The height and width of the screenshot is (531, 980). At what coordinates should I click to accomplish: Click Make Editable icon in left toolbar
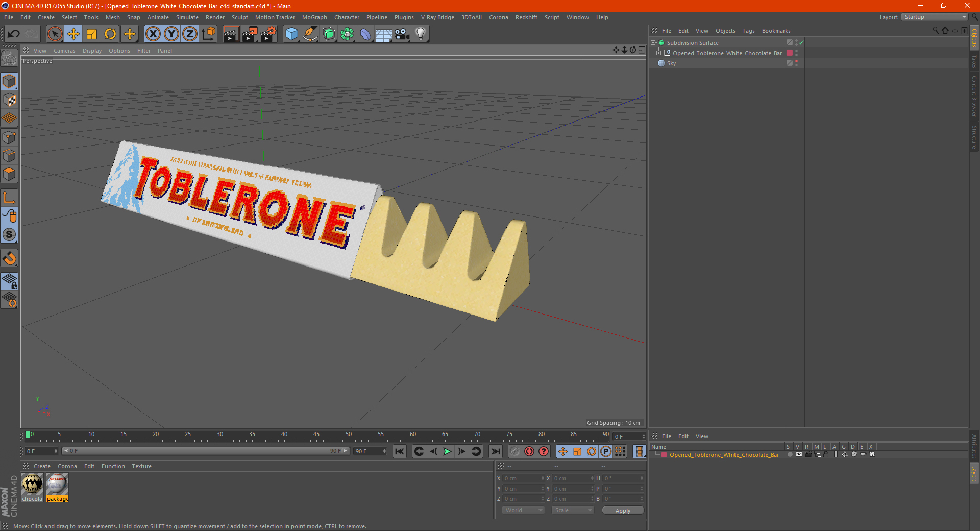tap(9, 58)
